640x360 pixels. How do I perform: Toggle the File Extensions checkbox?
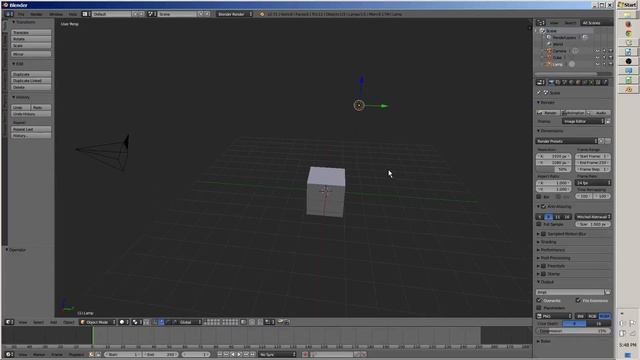[578, 300]
